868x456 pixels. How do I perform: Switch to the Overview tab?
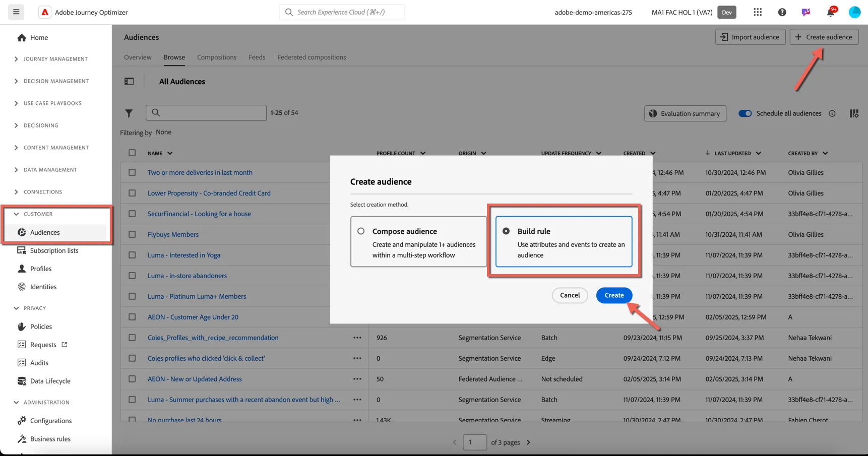(138, 57)
